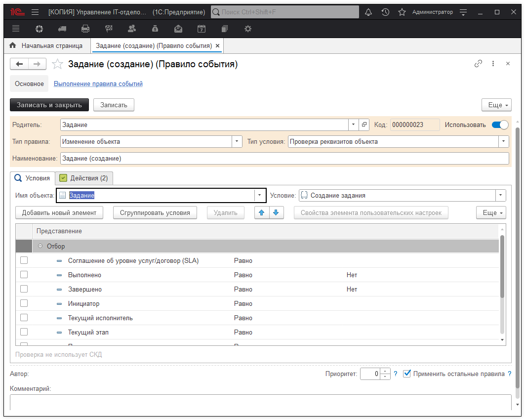Open Выполнение правила событий link
This screenshot has width=525, height=420.
[98, 84]
